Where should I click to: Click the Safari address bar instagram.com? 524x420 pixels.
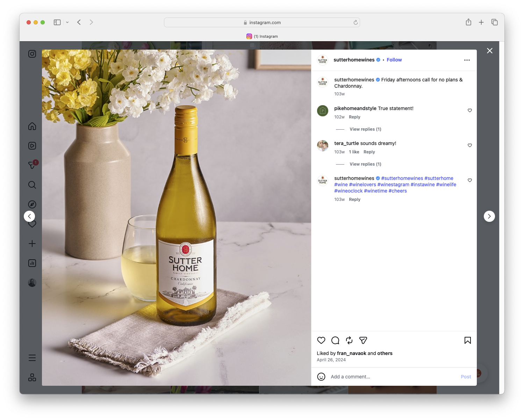[262, 22]
